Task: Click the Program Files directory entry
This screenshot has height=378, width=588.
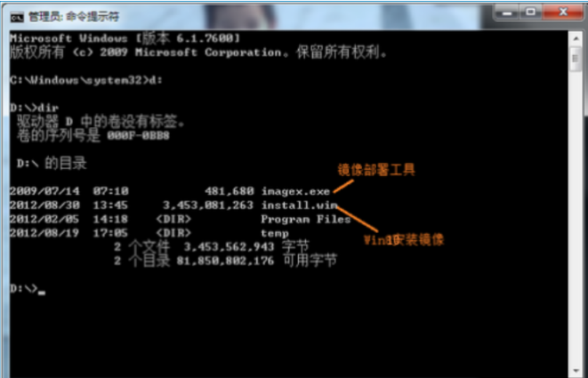Action: pos(306,220)
